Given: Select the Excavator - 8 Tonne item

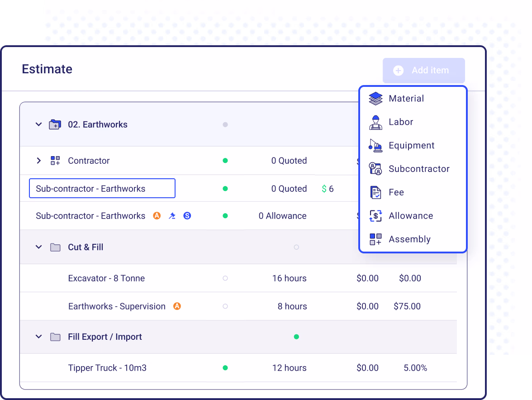Looking at the screenshot, I should (107, 278).
